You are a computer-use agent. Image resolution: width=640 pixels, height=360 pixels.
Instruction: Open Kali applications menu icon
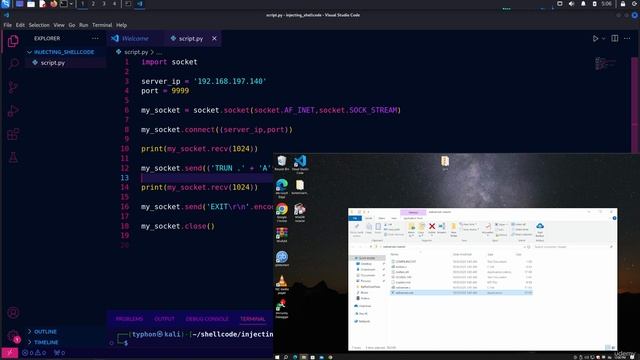click(6, 4)
